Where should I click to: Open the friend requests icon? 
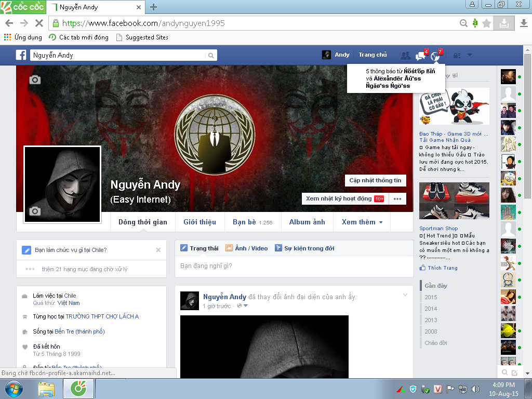405,55
